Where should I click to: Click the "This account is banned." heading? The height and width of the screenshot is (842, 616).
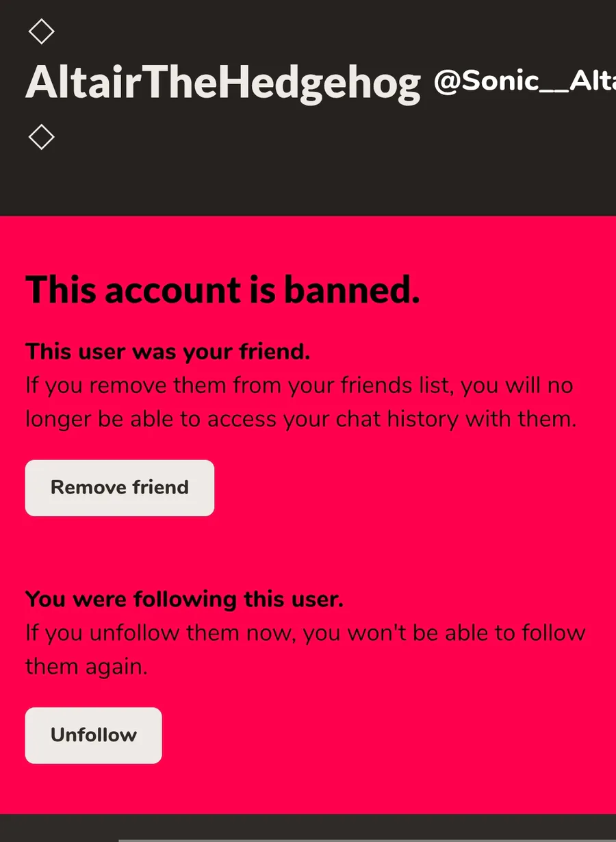(222, 290)
